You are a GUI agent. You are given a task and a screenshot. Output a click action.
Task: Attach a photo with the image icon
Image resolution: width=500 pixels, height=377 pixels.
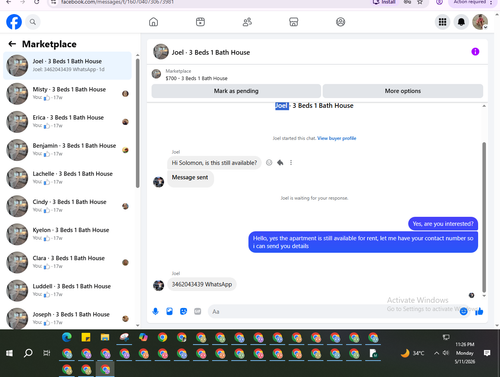169,311
